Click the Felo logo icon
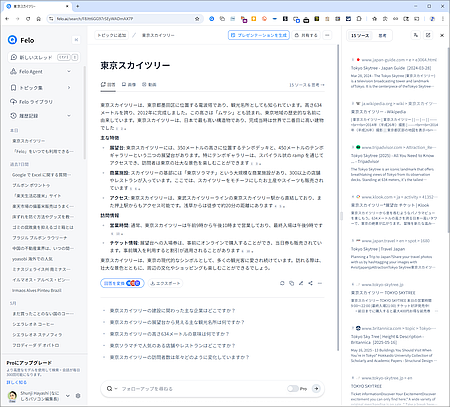This screenshot has height=407, width=450. click(12, 40)
